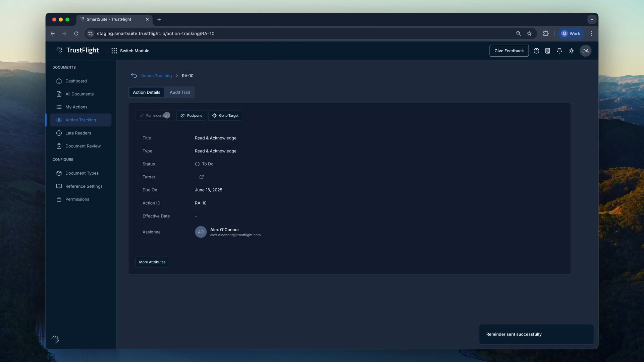Click the help question mark icon
This screenshot has width=644, height=362.
point(536,51)
